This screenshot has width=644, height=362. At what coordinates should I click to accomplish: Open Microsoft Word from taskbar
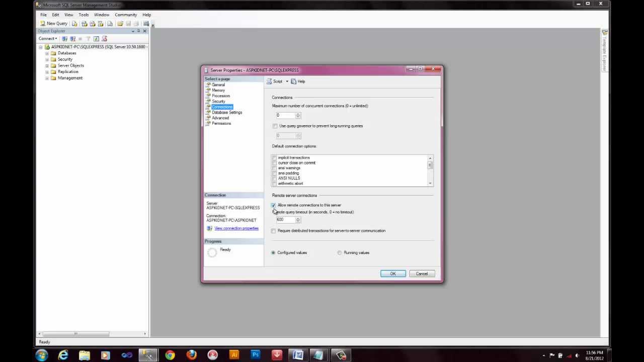(x=298, y=355)
